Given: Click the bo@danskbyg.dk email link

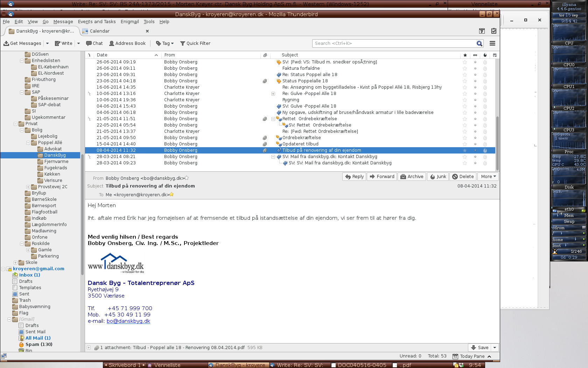Looking at the screenshot, I should (x=128, y=321).
